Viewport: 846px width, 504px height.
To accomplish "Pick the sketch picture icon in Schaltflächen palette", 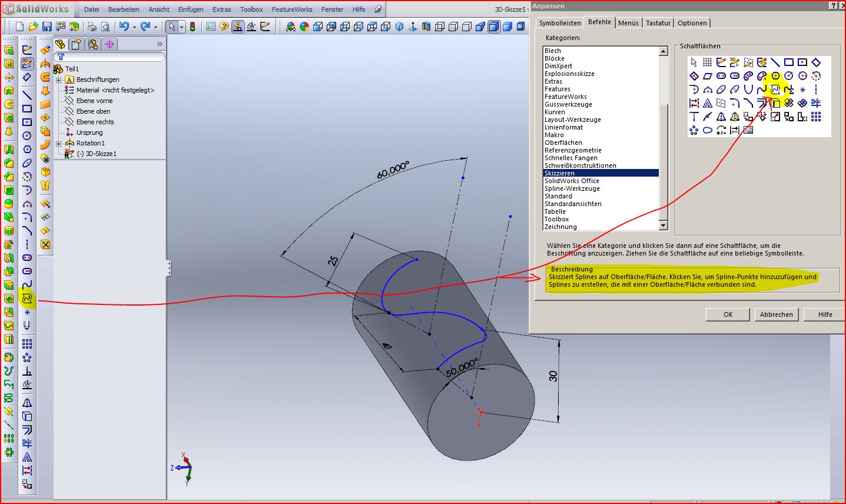I will click(748, 130).
